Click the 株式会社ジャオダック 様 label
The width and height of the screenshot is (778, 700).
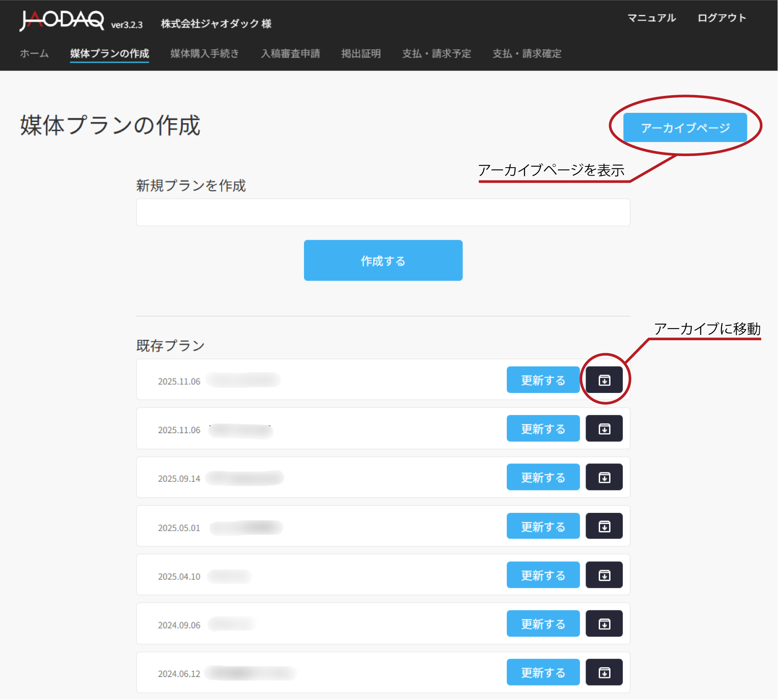click(x=216, y=24)
